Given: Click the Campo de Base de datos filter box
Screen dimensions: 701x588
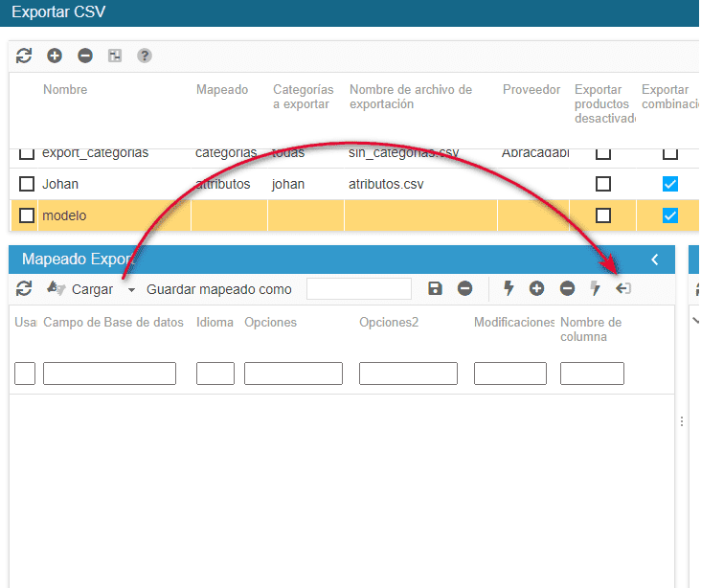Looking at the screenshot, I should (x=109, y=373).
